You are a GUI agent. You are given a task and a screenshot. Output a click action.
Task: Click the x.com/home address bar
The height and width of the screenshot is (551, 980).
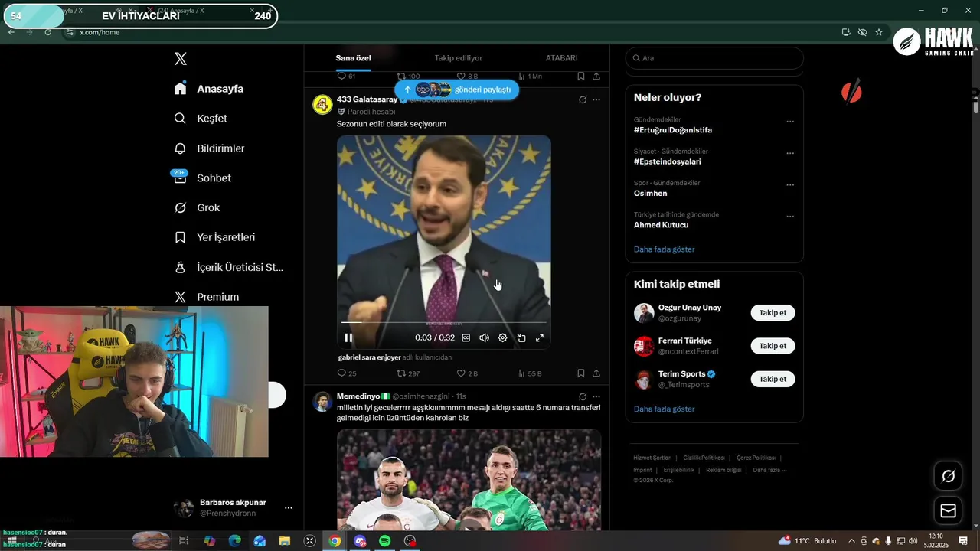pos(100,32)
